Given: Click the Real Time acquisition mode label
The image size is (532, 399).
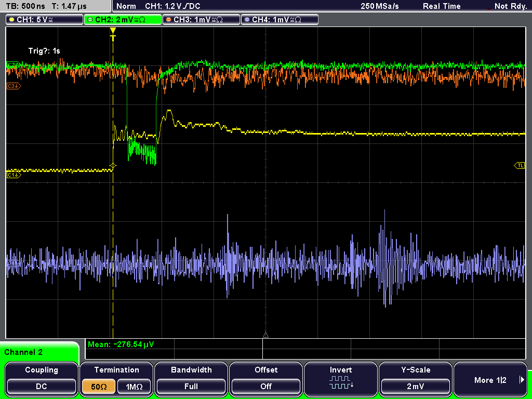Looking at the screenshot, I should (x=442, y=6).
